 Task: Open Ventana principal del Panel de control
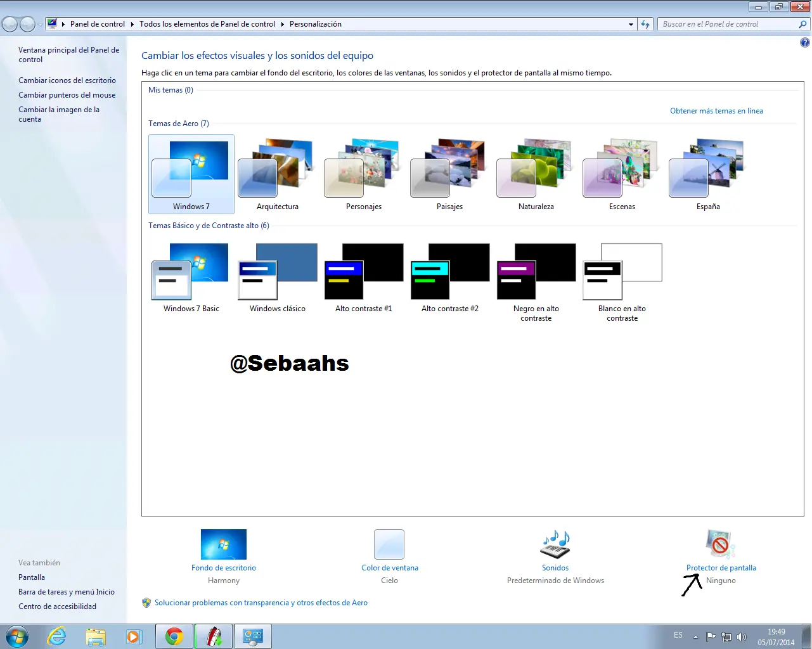click(x=68, y=55)
